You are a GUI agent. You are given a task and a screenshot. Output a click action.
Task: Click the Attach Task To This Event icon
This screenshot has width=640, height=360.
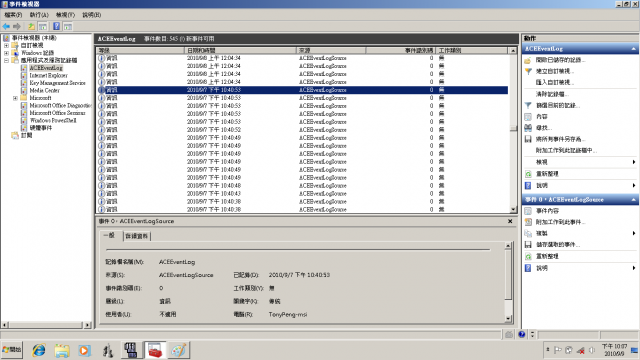pos(528,222)
